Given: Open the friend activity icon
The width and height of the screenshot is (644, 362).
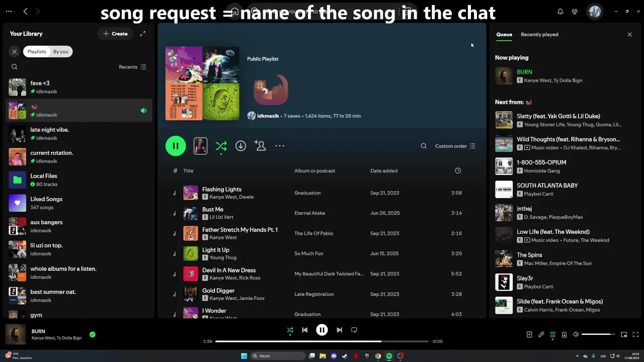Looking at the screenshot, I should pos(575,11).
